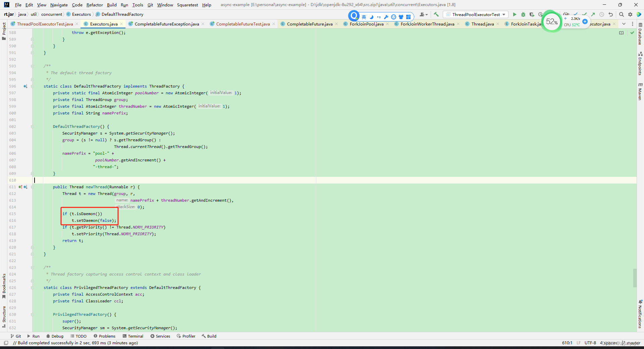The height and width of the screenshot is (349, 644).
Task: Open Search Everywhere magnifier icon
Action: click(x=622, y=14)
